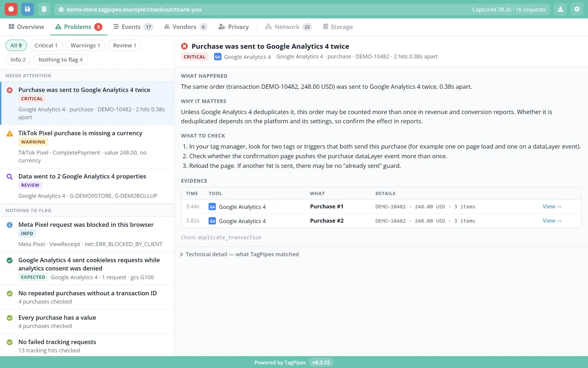
Task: Switch to the Events tab
Action: pos(133,27)
